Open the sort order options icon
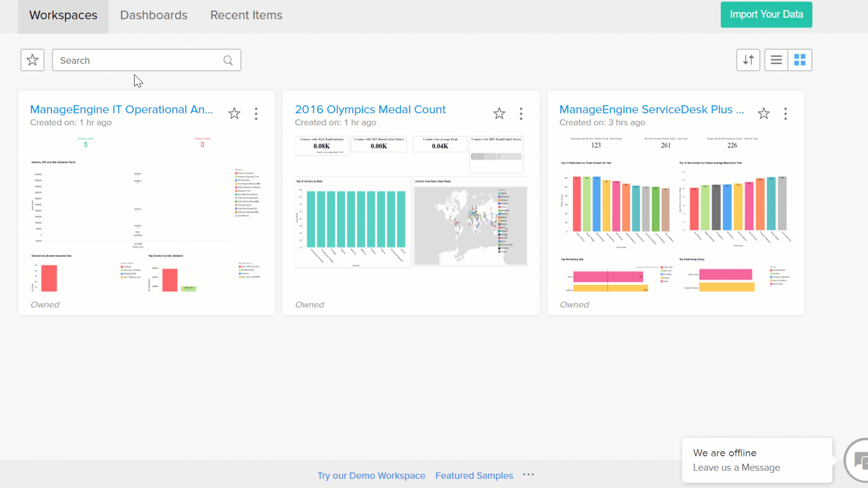 [748, 60]
